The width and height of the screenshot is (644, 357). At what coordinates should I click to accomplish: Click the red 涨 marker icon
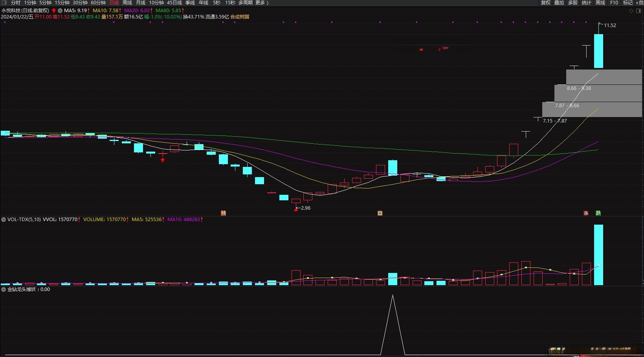586,213
